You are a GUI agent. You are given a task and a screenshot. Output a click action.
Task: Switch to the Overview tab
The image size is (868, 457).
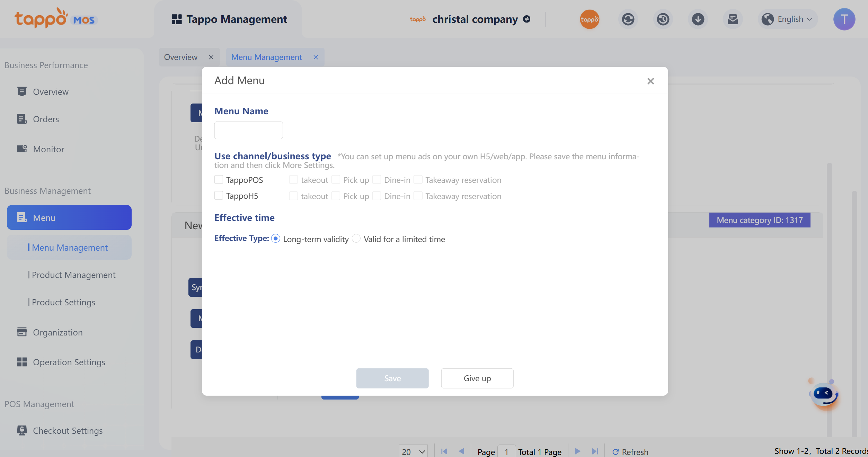pos(181,57)
